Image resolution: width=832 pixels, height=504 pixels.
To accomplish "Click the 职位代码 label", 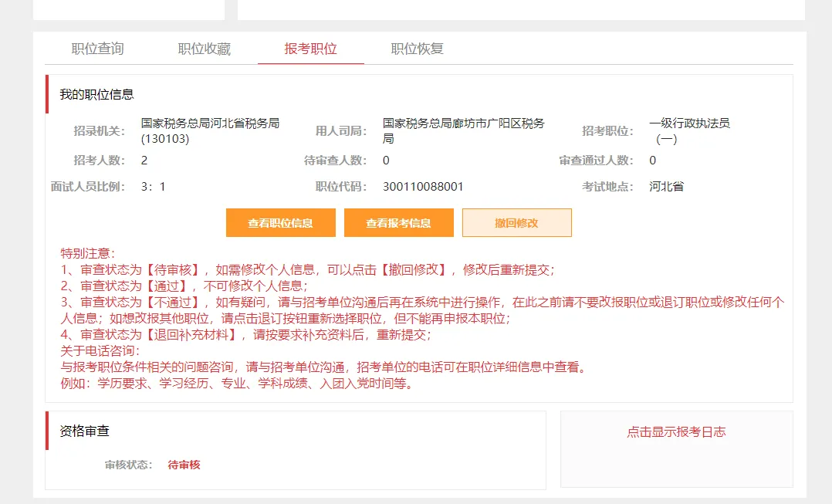I will click(341, 187).
